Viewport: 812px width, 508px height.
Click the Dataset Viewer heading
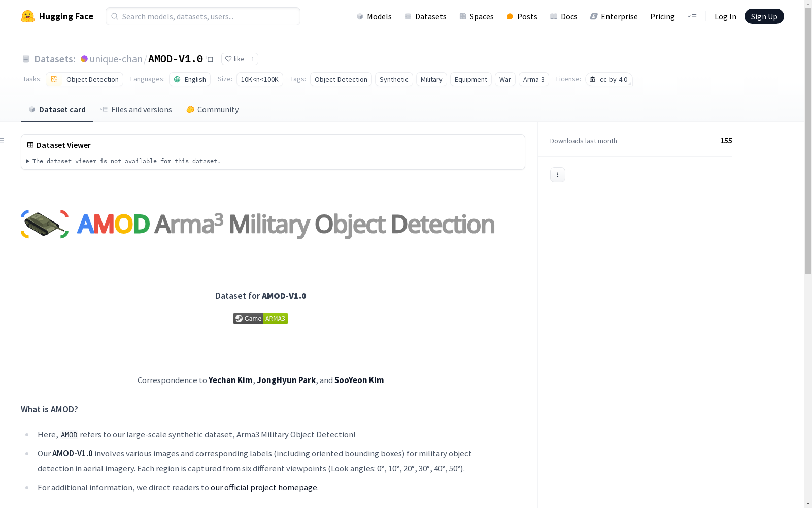pos(63,145)
